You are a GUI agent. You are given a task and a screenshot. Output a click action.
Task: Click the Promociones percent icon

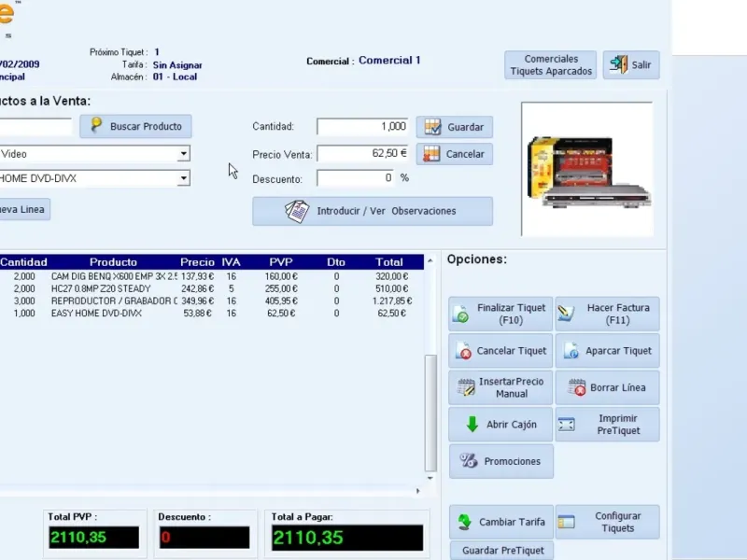[469, 460]
